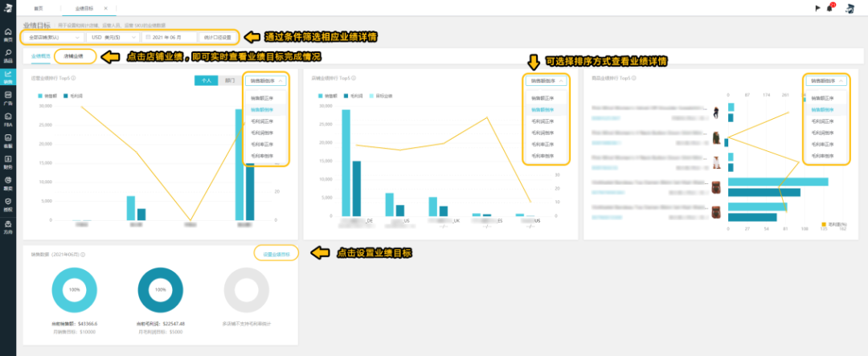Viewport: 868px width, 356px height.
Task: Open the user avatar menu
Action: click(850, 8)
